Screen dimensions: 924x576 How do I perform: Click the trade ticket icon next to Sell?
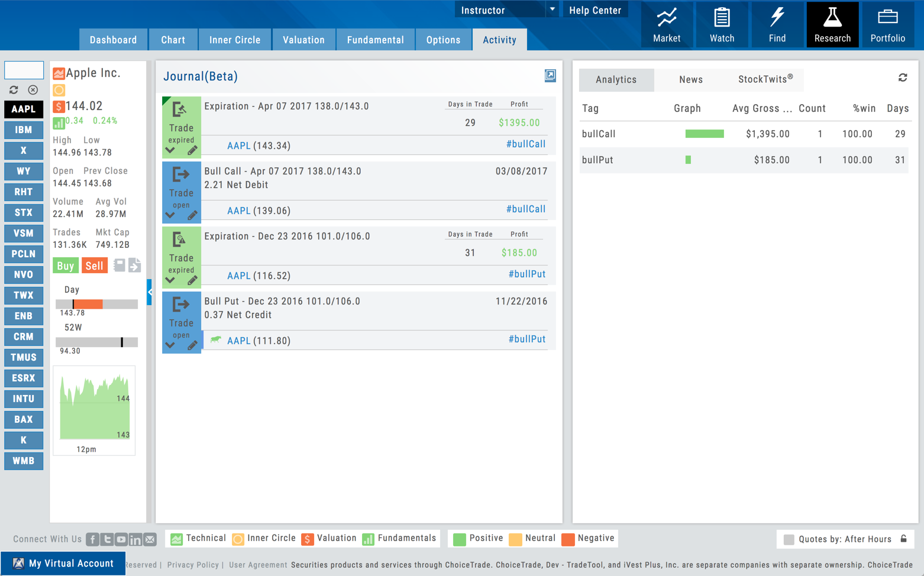coord(119,265)
